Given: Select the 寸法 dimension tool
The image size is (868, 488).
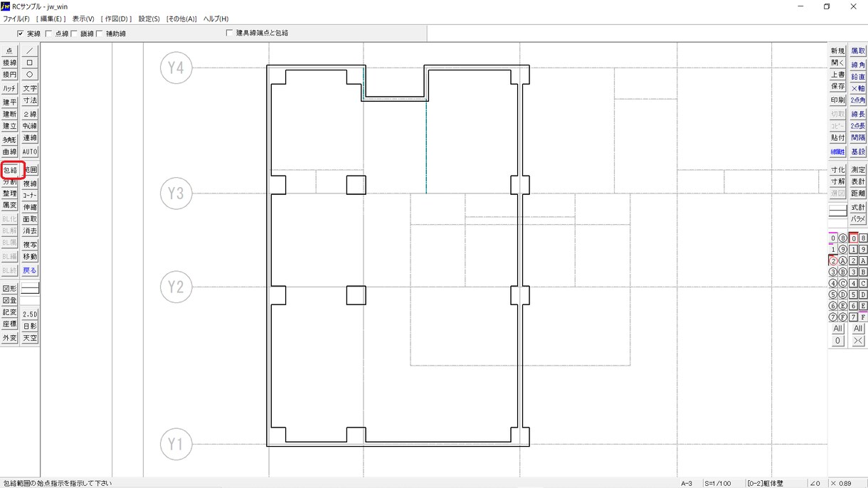Looking at the screenshot, I should (x=30, y=101).
